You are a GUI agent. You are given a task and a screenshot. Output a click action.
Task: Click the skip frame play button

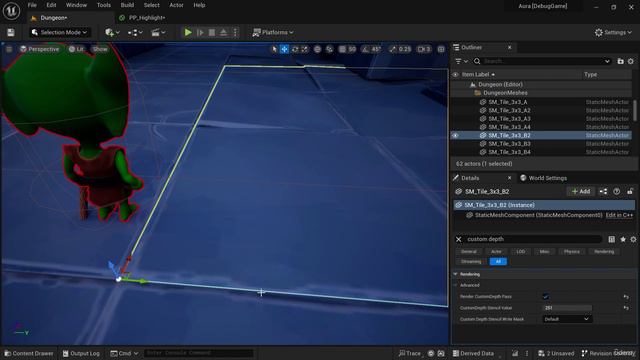(200, 32)
